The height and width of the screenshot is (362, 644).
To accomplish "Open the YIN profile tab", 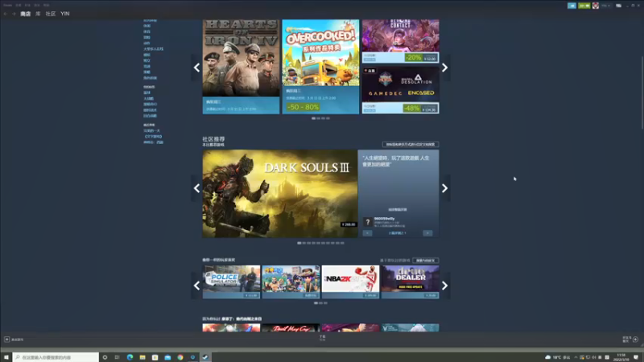I will coord(65,14).
